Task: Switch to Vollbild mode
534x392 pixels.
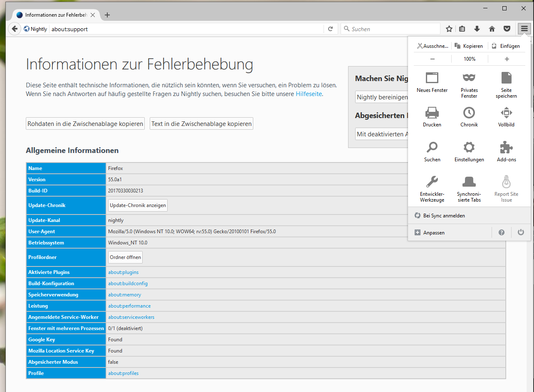Action: click(x=506, y=117)
